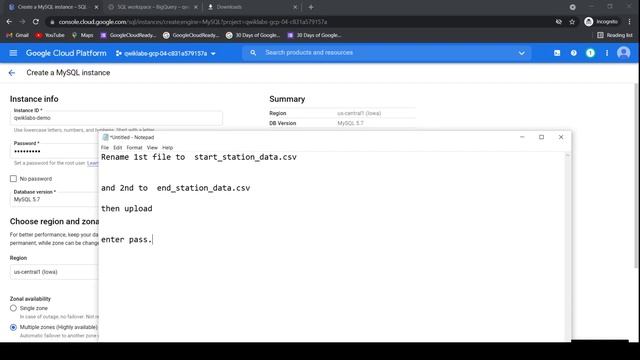Click the eye-off tracking icon in address bar
Viewport: 640px width, 360px height.
pyautogui.click(x=558, y=22)
